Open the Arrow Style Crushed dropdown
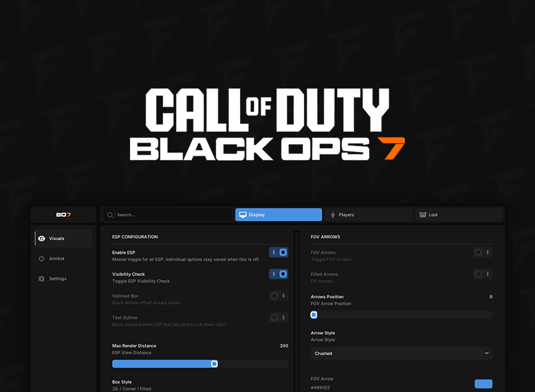 click(x=401, y=353)
